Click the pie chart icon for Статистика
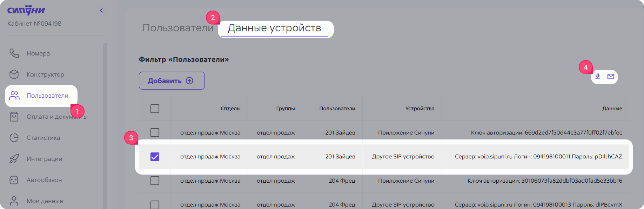644x209 pixels. coord(14,138)
